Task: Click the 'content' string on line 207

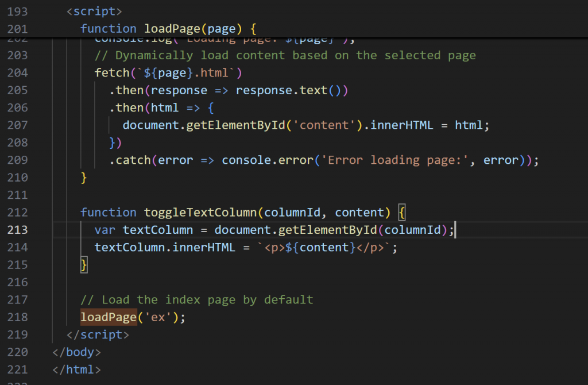Action: click(x=324, y=125)
